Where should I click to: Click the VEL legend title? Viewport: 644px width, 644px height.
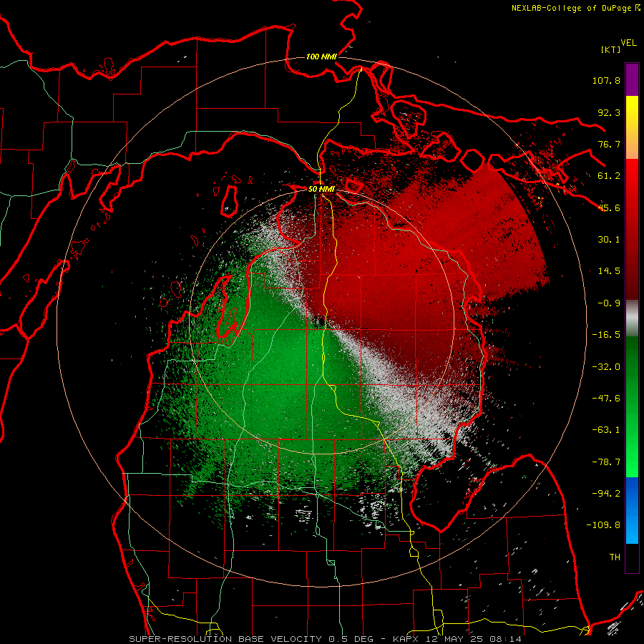tap(628, 42)
